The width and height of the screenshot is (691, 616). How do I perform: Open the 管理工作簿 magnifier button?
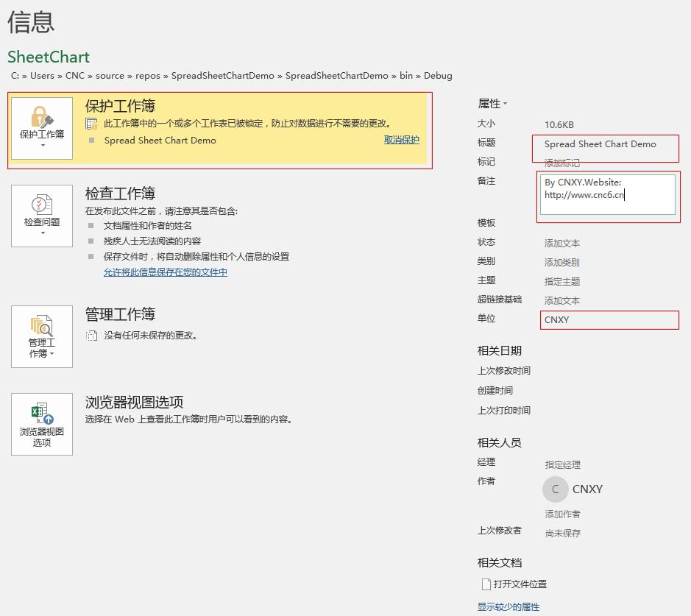[x=42, y=336]
